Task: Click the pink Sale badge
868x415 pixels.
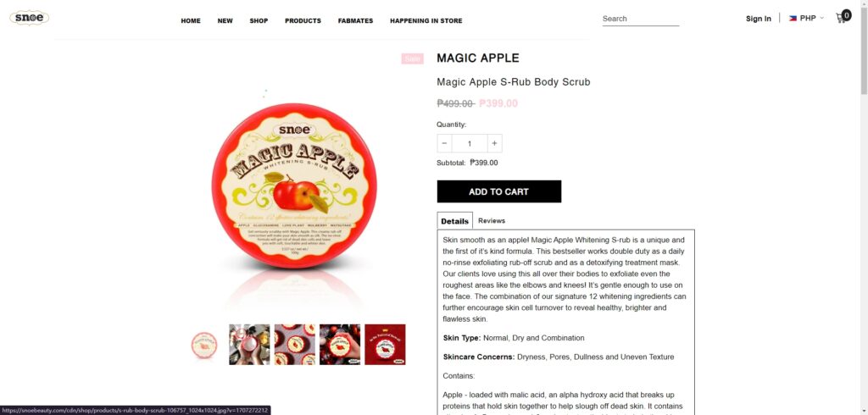Action: coord(413,58)
